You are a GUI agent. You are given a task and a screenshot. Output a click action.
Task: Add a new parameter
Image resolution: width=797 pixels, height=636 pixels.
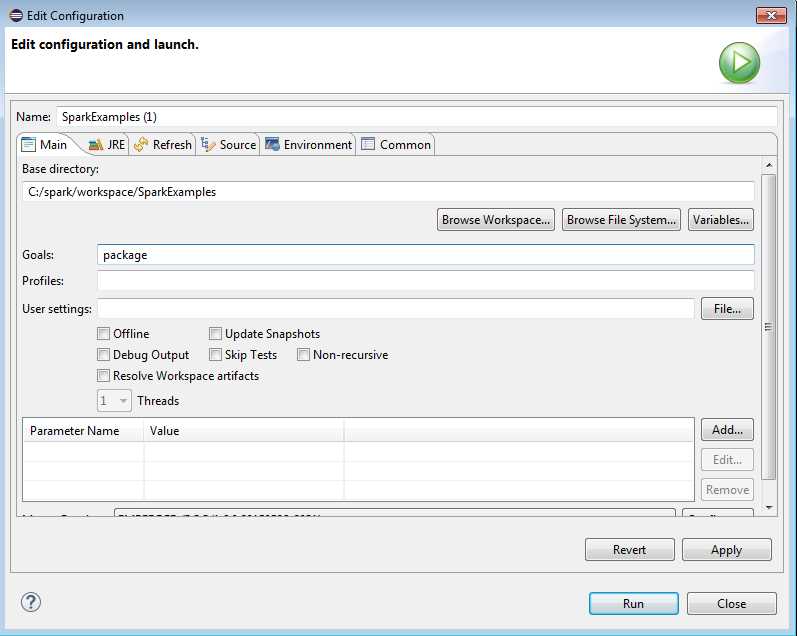pyautogui.click(x=727, y=430)
